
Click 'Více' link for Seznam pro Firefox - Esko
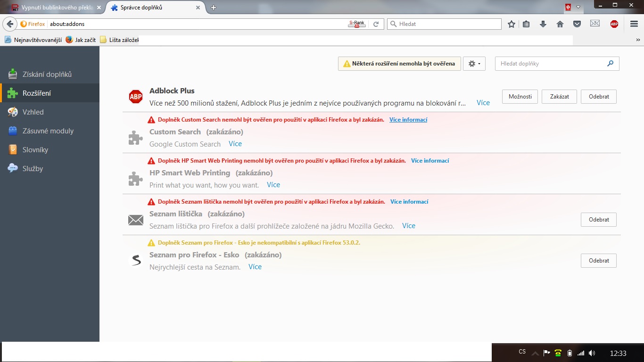tap(255, 267)
